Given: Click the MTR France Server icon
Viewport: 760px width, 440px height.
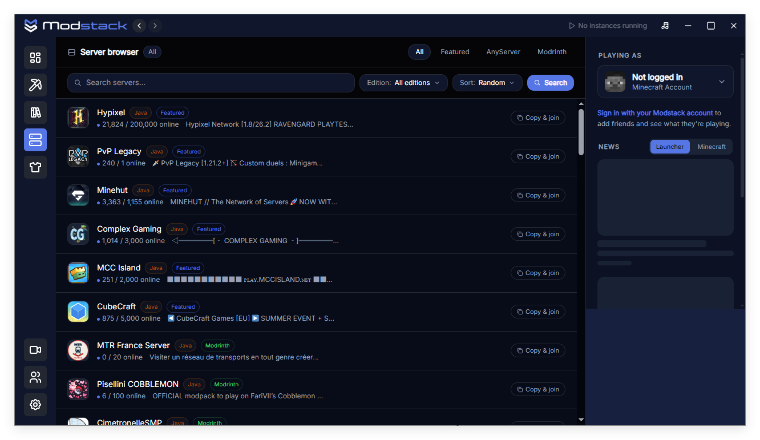Looking at the screenshot, I should coord(78,350).
